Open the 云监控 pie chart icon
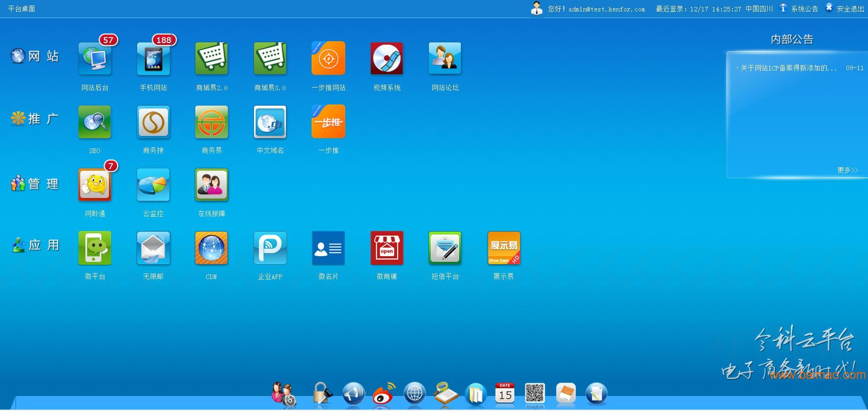Viewport: 868px width, 411px height. 153,185
